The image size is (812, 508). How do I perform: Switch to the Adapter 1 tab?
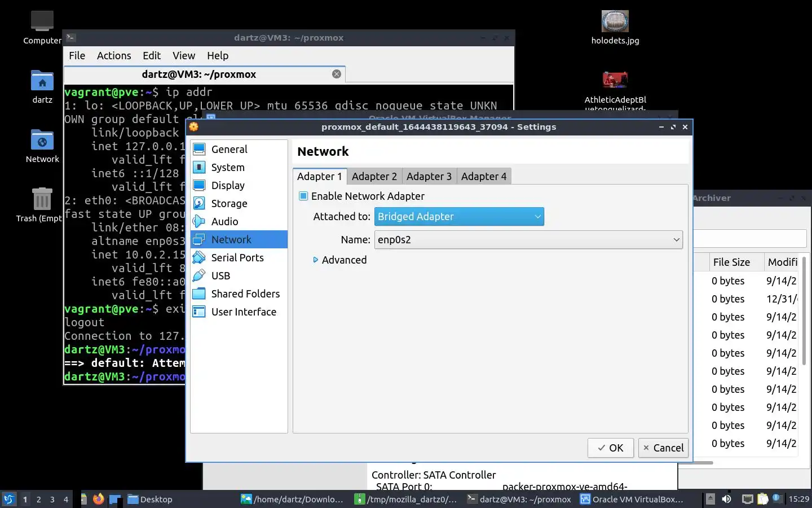[320, 176]
